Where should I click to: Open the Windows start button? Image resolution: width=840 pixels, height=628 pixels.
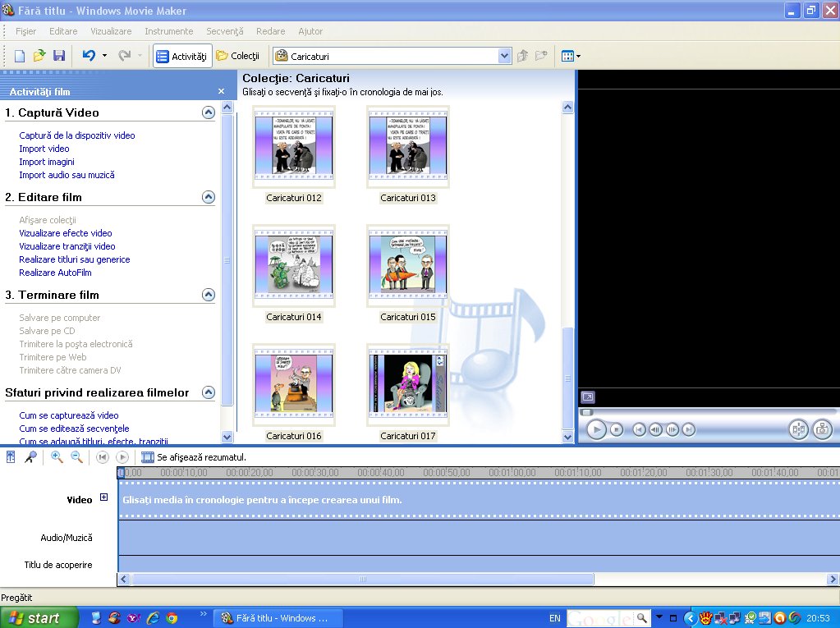[39, 618]
